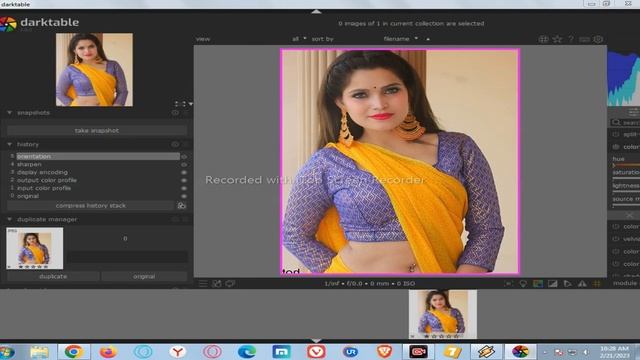The width and height of the screenshot is (640, 360).
Task: Toggle softproofing icon
Action: coord(567,284)
